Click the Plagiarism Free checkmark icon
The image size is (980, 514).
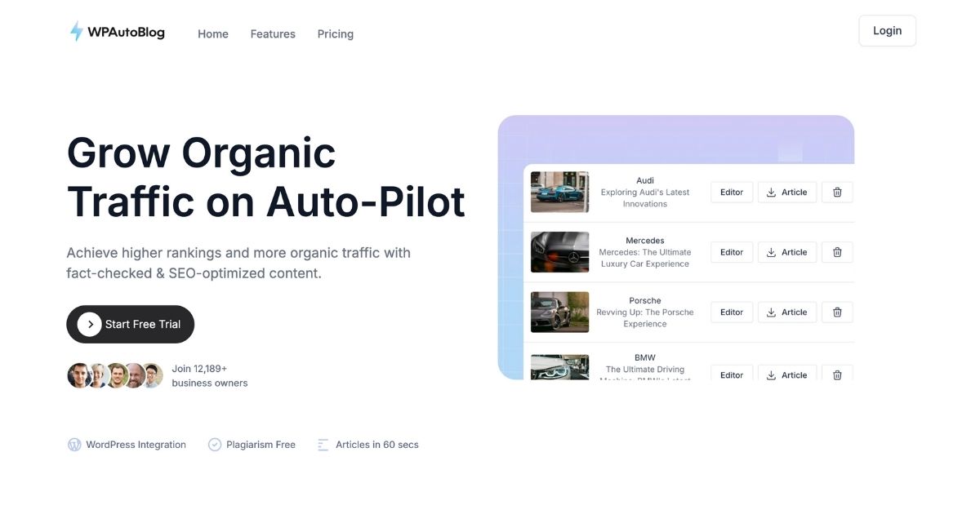coord(215,445)
